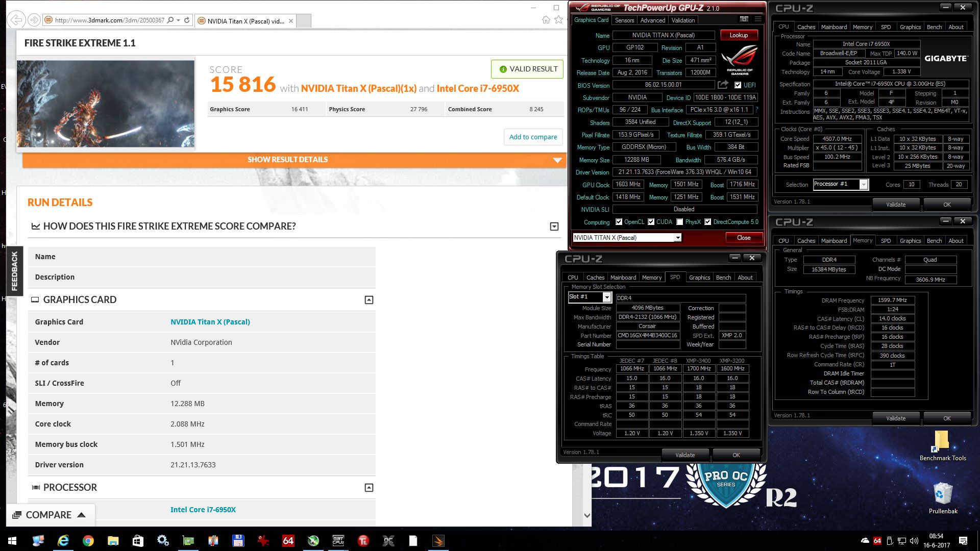Click the BIOS export share icon in GPU-Z
Screen dimensions: 980x551
click(723, 85)
